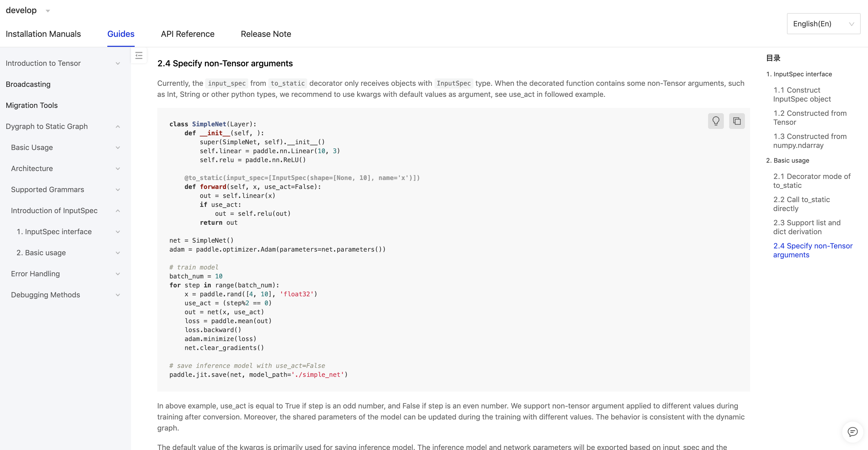The width and height of the screenshot is (868, 450).
Task: Go to the Release Note tab
Action: coord(266,34)
